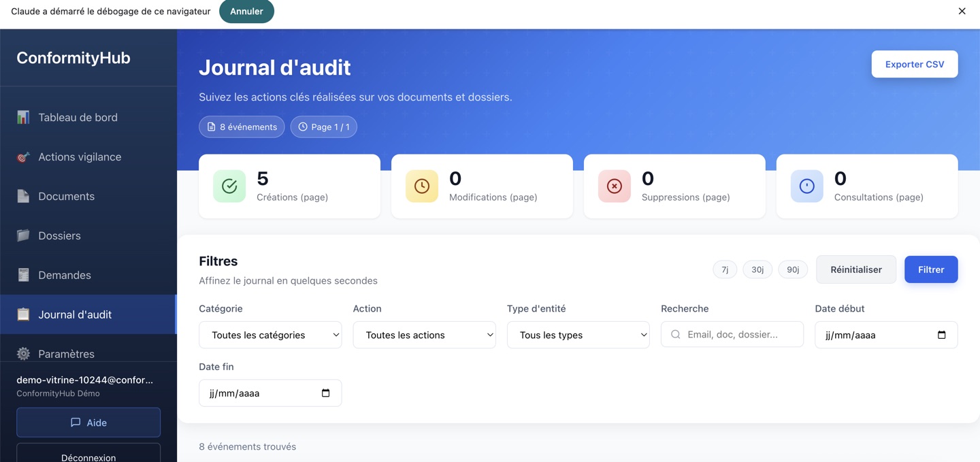The width and height of the screenshot is (980, 462).
Task: Click the red Suppressions cross icon
Action: tap(615, 186)
